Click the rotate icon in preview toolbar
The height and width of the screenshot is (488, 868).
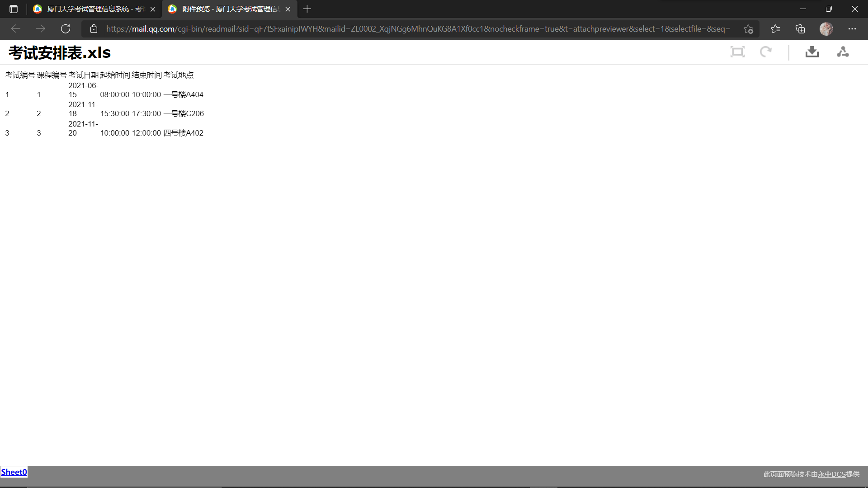pyautogui.click(x=765, y=52)
